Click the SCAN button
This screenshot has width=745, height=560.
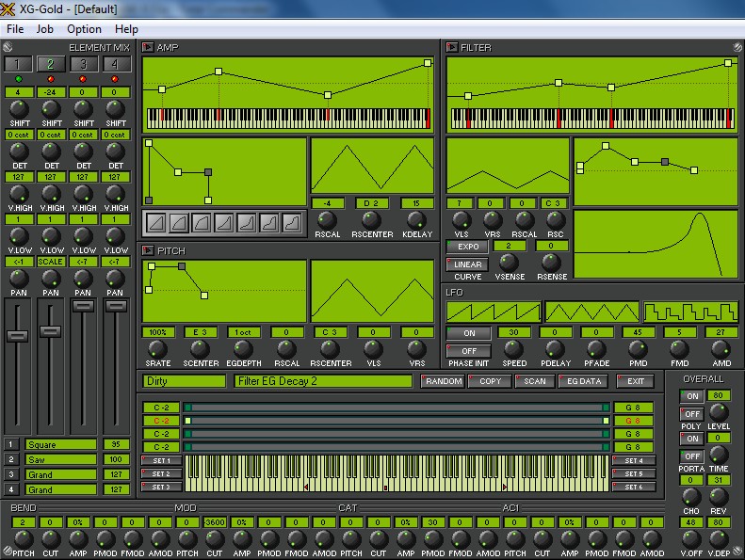point(535,381)
